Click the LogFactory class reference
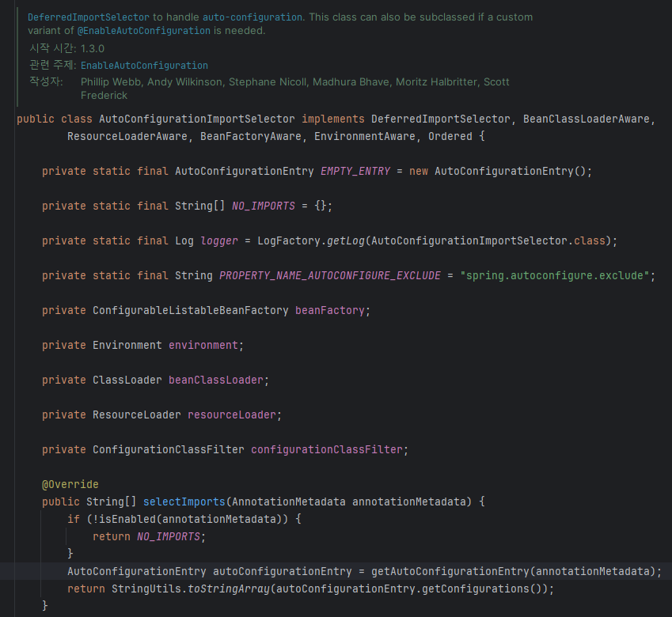This screenshot has width=672, height=617. click(x=288, y=241)
